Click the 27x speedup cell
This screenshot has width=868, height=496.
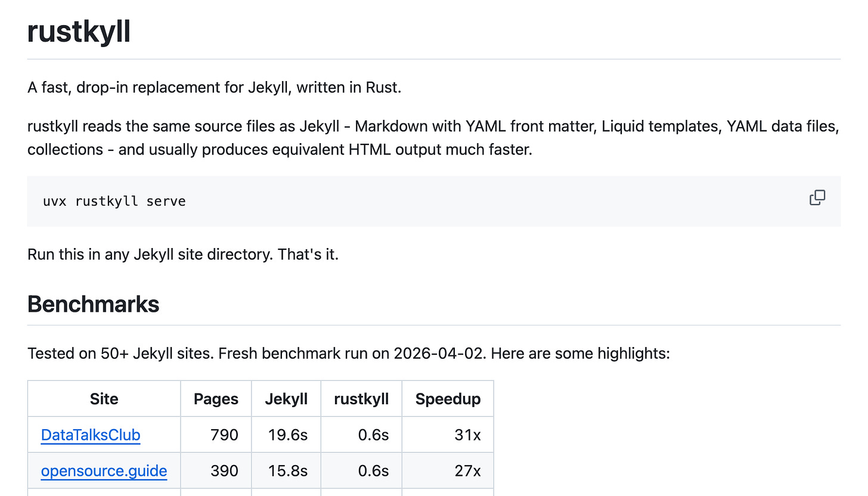448,471
